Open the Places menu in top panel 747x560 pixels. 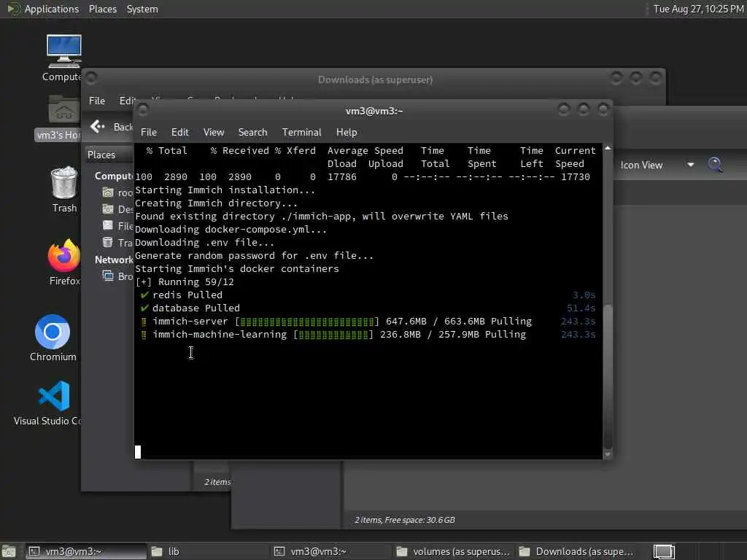coord(102,9)
